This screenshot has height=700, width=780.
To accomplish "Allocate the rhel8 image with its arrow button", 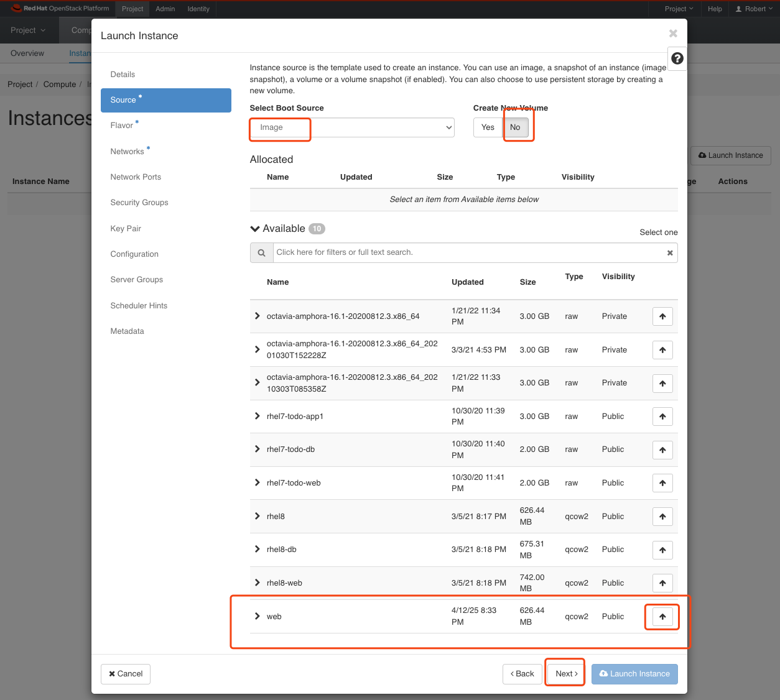I will [x=662, y=517].
